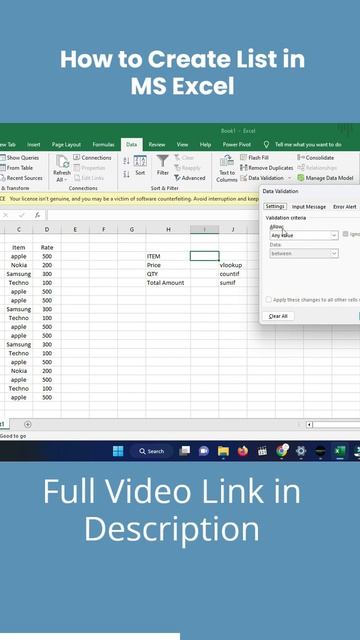Screen dimensions: 360x640
Task: Select column header D
Action: (47, 229)
